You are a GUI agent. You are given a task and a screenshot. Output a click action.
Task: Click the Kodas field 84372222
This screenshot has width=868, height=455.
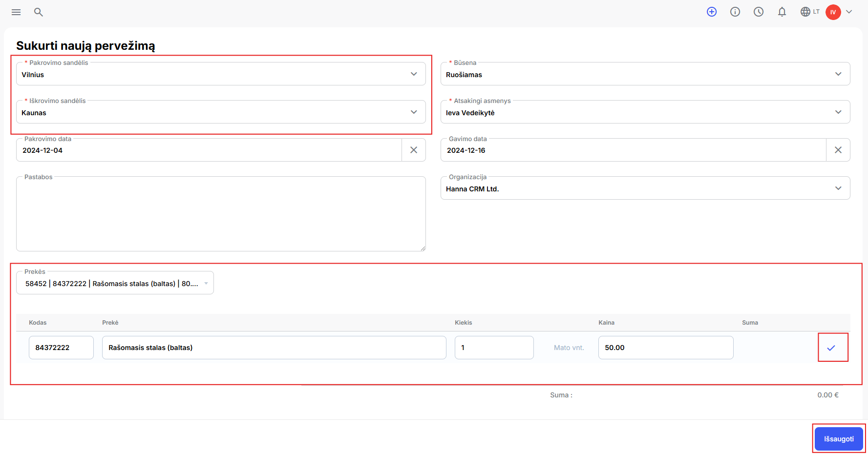click(x=61, y=348)
